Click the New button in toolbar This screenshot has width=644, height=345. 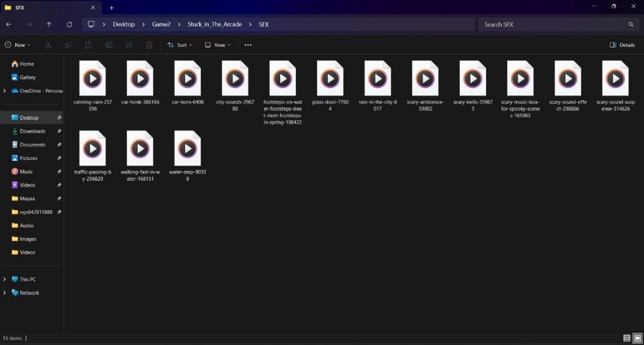point(18,45)
